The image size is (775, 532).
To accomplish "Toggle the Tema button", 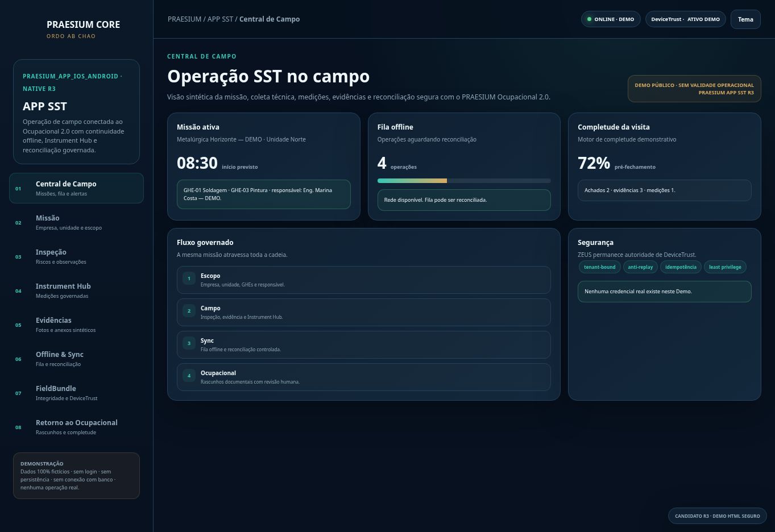I will click(745, 19).
